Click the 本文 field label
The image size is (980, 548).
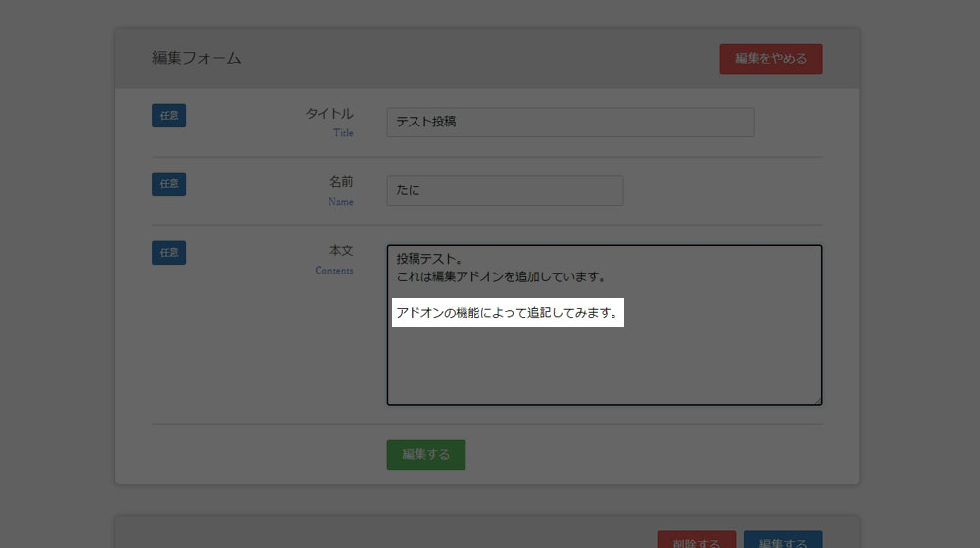pos(341,251)
